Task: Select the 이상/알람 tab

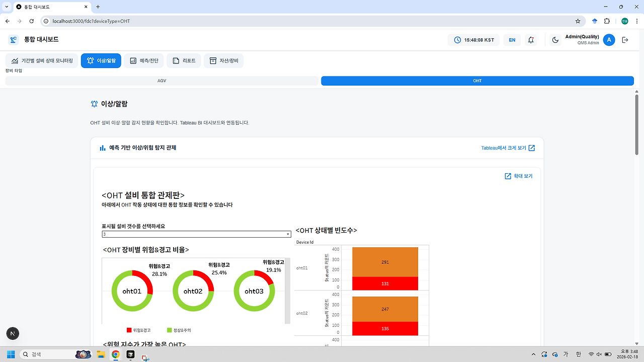Action: click(x=101, y=60)
